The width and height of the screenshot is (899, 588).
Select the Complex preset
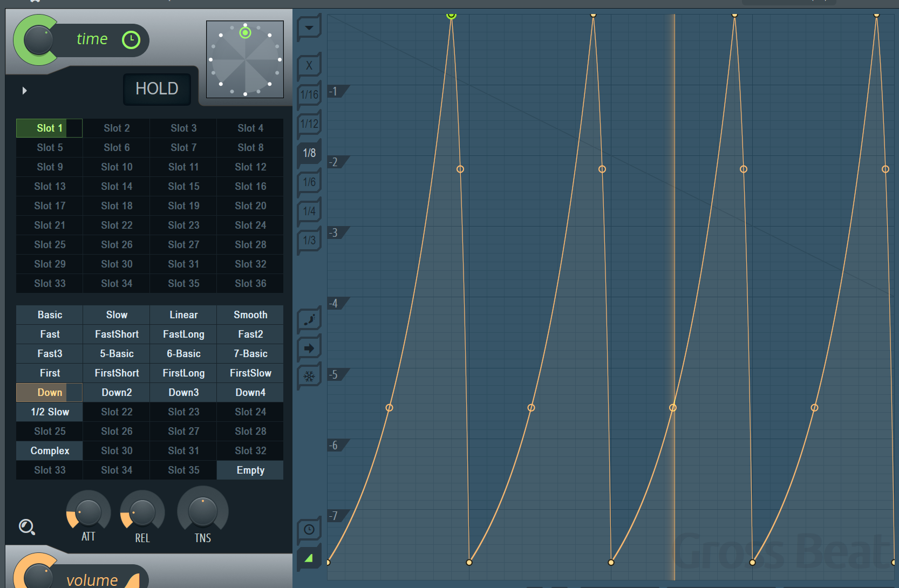(x=50, y=450)
